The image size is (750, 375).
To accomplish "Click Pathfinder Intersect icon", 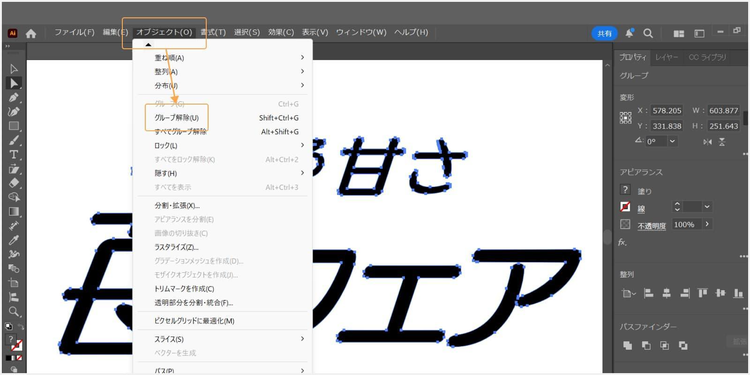I will pyautogui.click(x=665, y=345).
